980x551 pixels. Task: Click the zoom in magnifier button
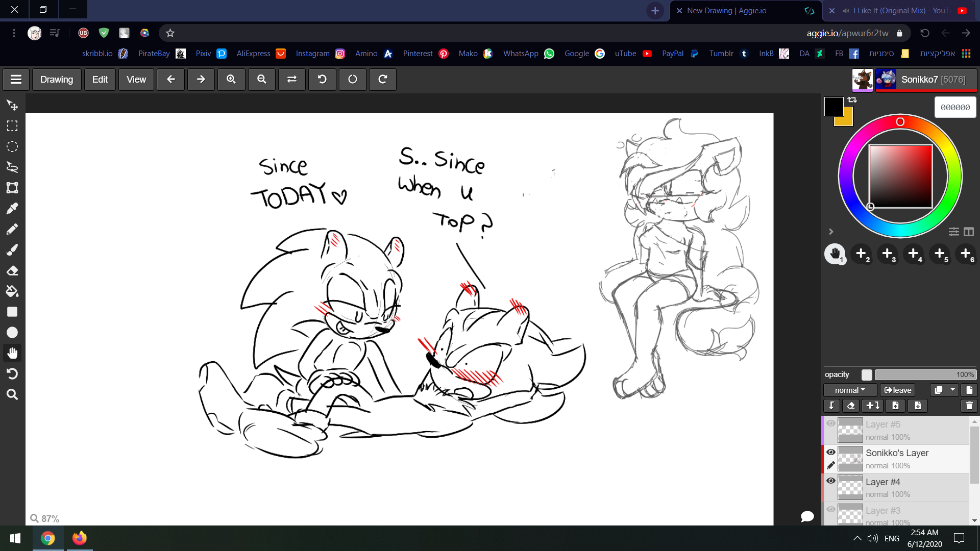point(231,80)
